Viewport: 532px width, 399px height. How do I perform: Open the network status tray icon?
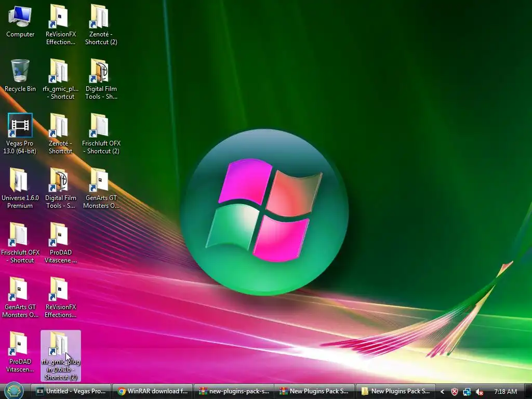pyautogui.click(x=467, y=392)
